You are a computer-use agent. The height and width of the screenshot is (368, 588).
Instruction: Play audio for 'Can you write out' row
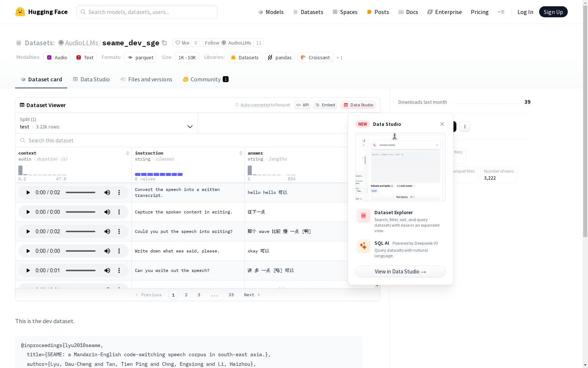tap(28, 270)
